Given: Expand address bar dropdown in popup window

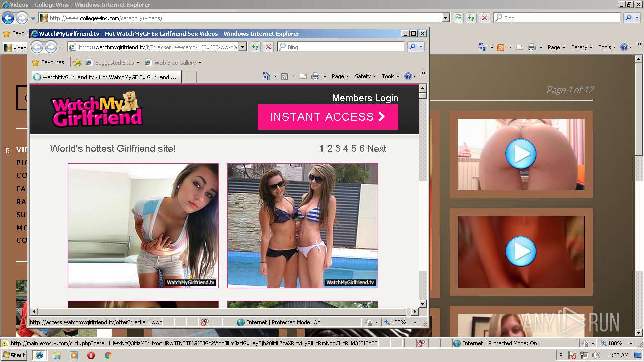Looking at the screenshot, I should (x=242, y=47).
